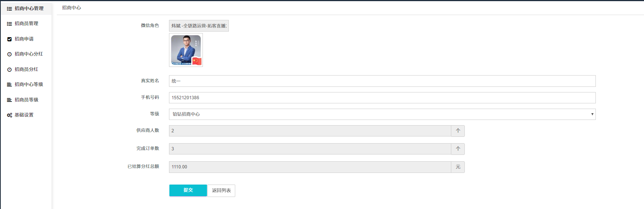Go to 招商申请 menu entry
644x209 pixels.
(x=24, y=39)
